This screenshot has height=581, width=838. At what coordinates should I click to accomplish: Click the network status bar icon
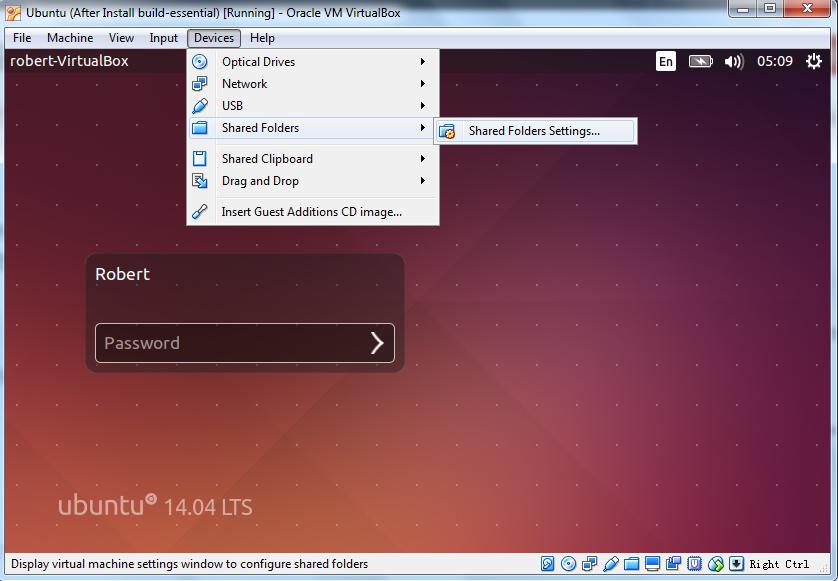click(x=589, y=564)
